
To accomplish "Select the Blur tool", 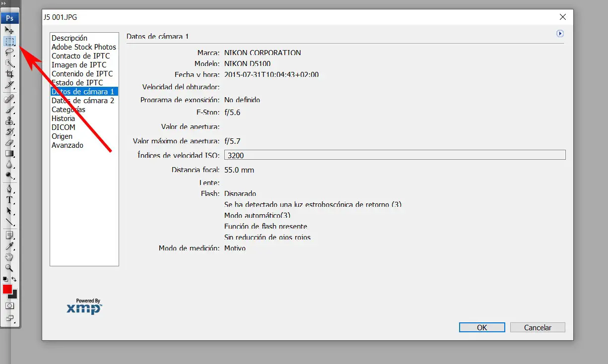I will pyautogui.click(x=9, y=165).
